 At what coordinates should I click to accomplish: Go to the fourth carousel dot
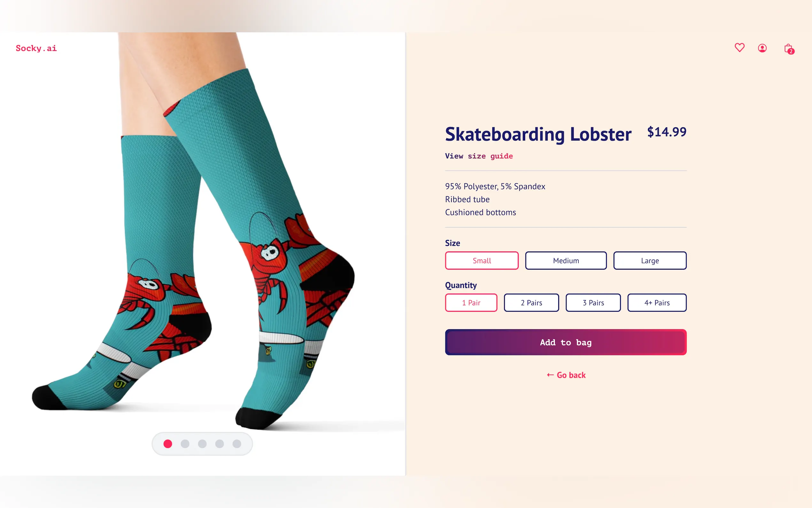(220, 444)
